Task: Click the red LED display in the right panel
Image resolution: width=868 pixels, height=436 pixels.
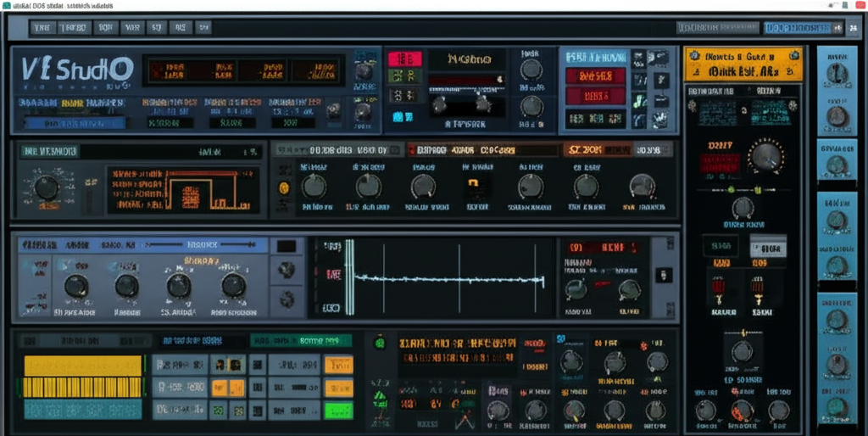Action: coord(720,164)
